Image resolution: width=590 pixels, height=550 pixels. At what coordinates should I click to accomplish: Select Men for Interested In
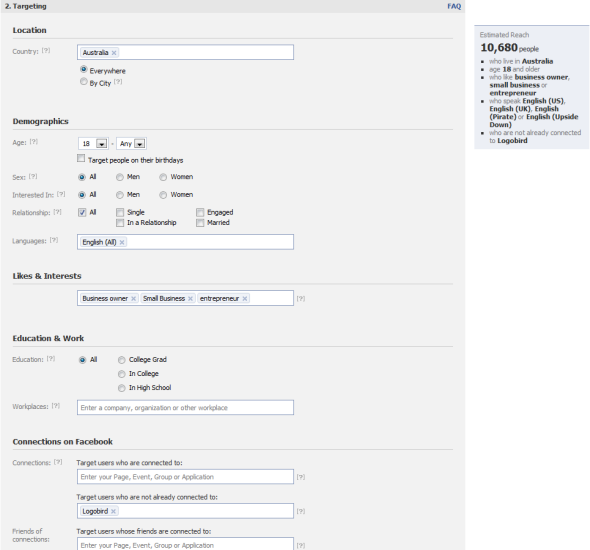(x=120, y=195)
